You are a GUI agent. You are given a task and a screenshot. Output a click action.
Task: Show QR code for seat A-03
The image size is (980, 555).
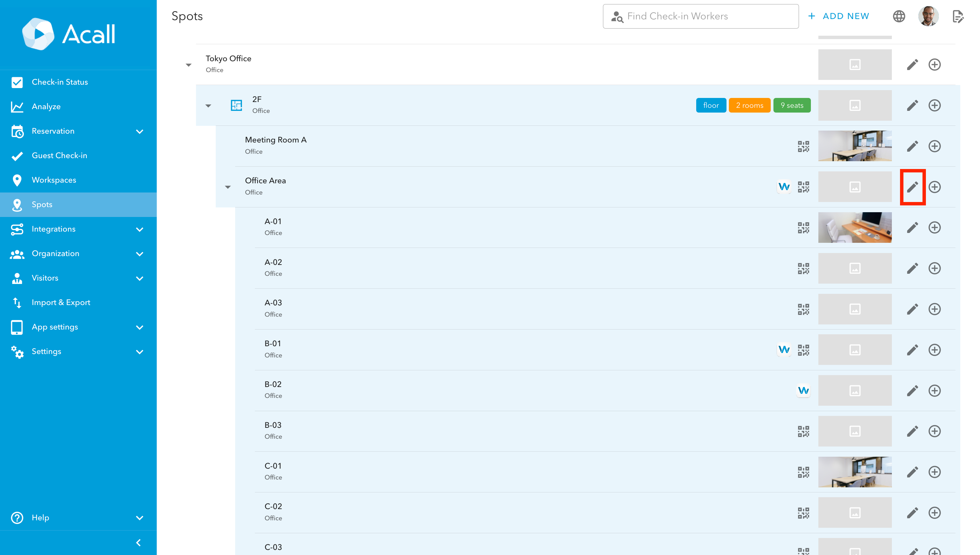coord(803,309)
